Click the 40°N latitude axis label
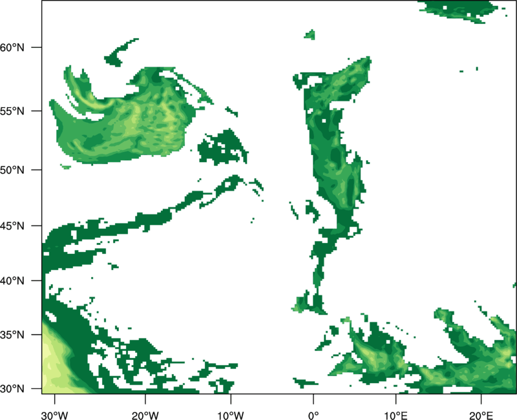The height and width of the screenshot is (420, 517). coord(12,280)
